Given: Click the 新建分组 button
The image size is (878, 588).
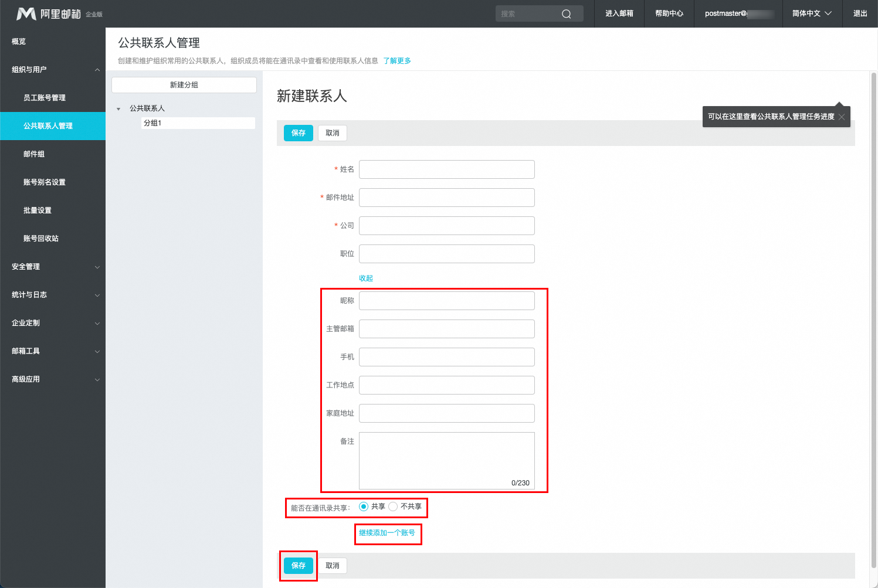Looking at the screenshot, I should tap(184, 85).
